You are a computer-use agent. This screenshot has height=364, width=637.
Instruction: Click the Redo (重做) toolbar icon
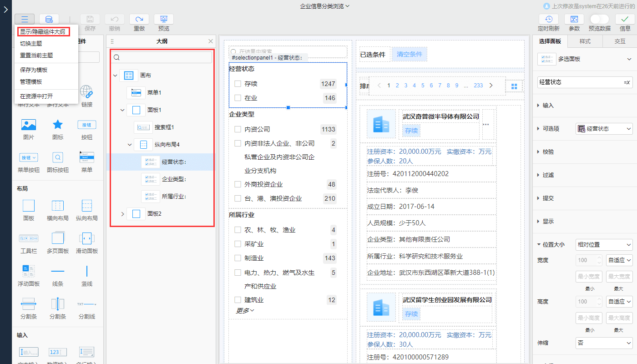coord(139,19)
